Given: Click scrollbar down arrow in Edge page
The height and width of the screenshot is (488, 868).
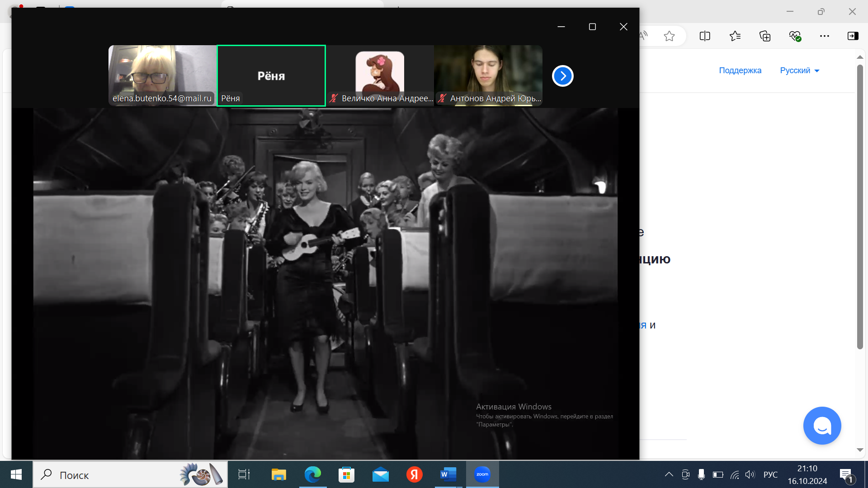Looking at the screenshot, I should 860,450.
